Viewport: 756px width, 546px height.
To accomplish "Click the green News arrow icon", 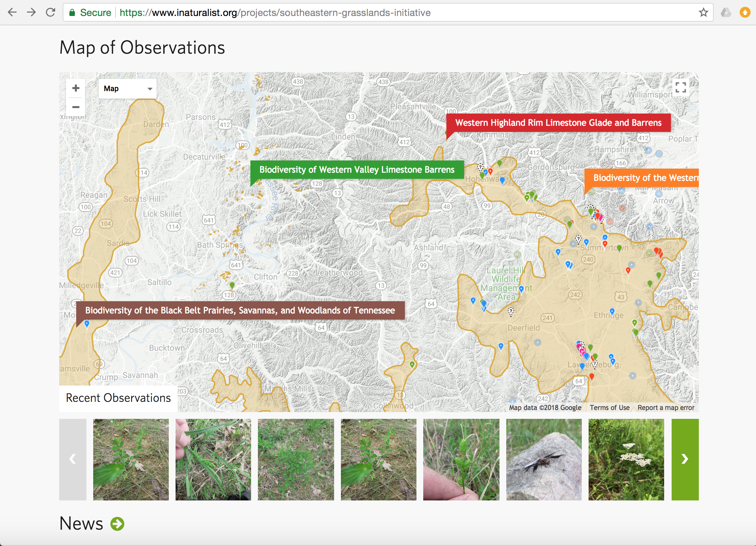I will pos(117,524).
